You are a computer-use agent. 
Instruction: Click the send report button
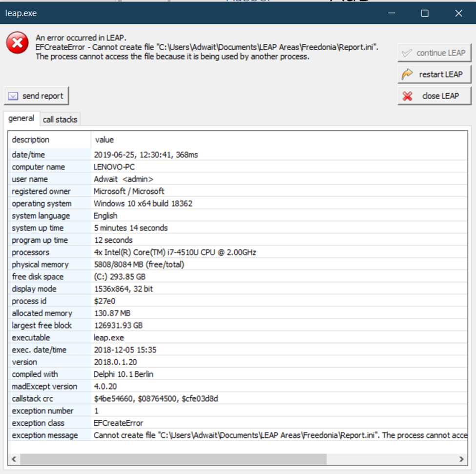tap(36, 96)
